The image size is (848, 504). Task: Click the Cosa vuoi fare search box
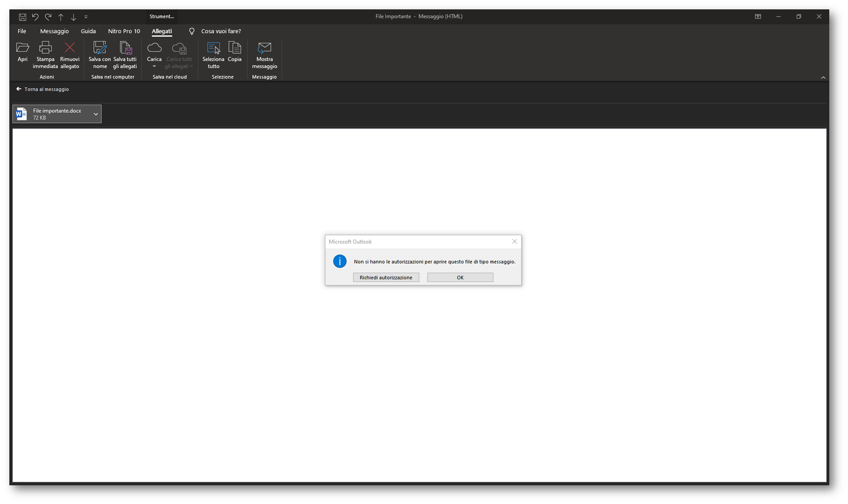221,31
